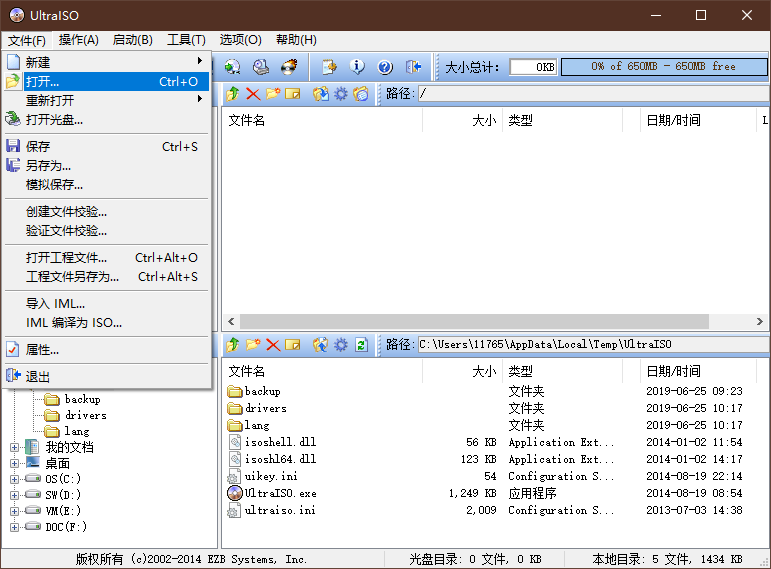The image size is (771, 569).
Task: Click the disc image 路径 field
Action: [593, 93]
